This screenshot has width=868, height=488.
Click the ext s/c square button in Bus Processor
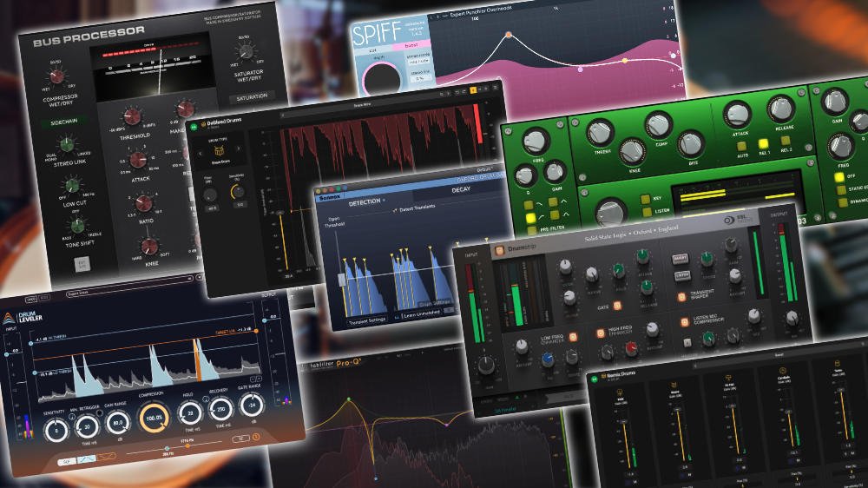[x=82, y=264]
